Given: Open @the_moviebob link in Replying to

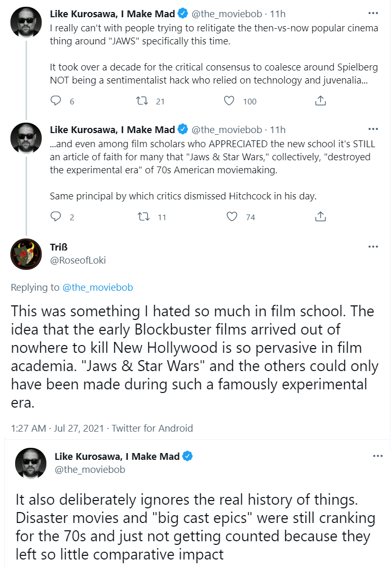Looking at the screenshot, I should [x=98, y=287].
